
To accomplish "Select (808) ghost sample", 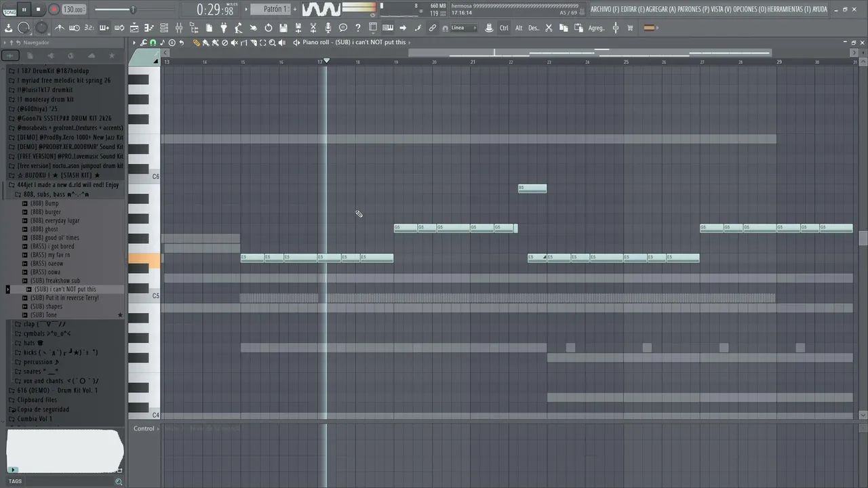I will tap(44, 229).
